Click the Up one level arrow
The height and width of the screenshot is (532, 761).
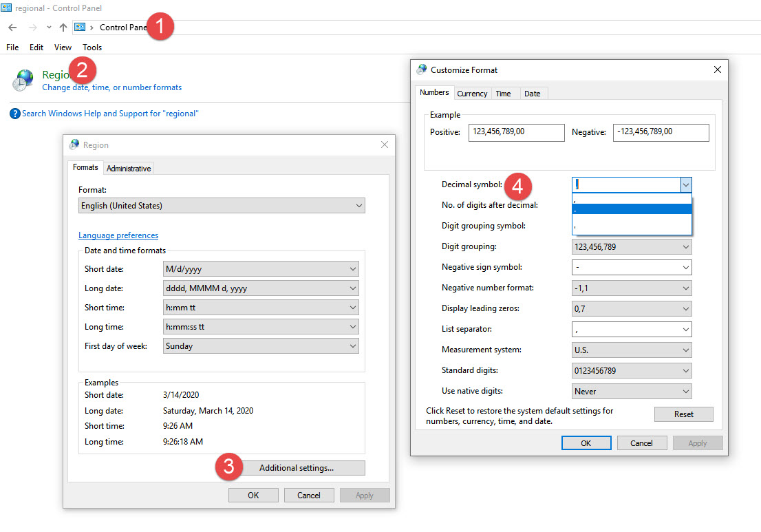(x=63, y=28)
